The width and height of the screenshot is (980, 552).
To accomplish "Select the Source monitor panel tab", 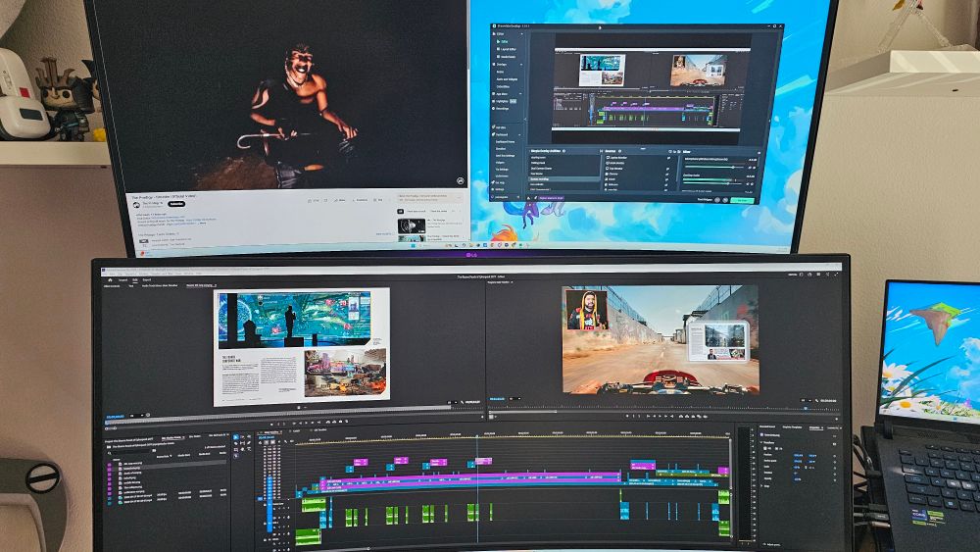I will coord(201,285).
